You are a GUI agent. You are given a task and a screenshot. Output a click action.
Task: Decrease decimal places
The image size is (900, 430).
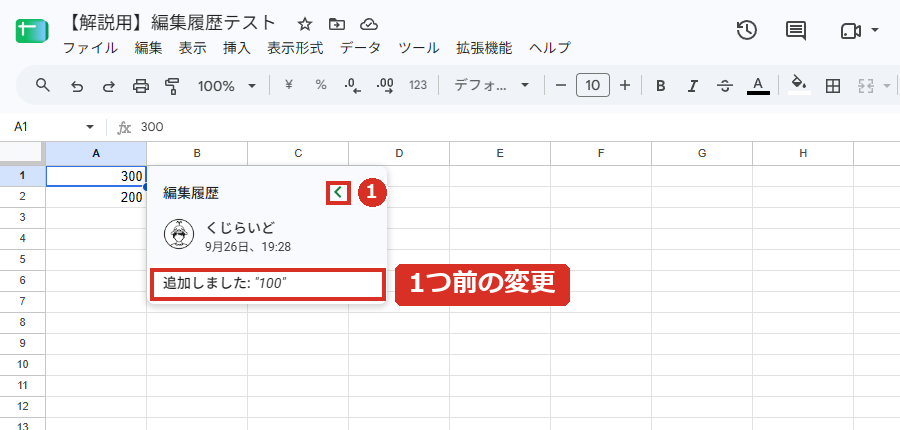352,86
